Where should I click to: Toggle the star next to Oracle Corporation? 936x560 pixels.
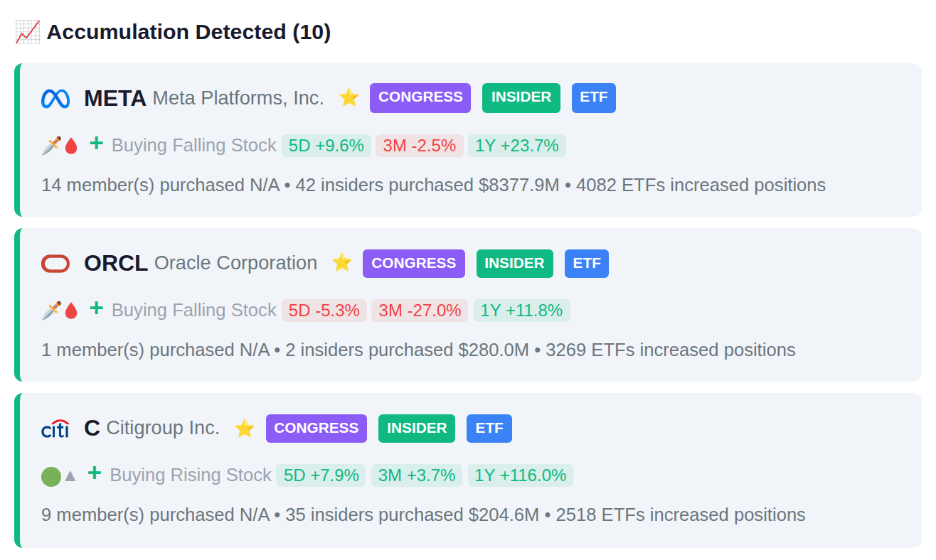342,262
